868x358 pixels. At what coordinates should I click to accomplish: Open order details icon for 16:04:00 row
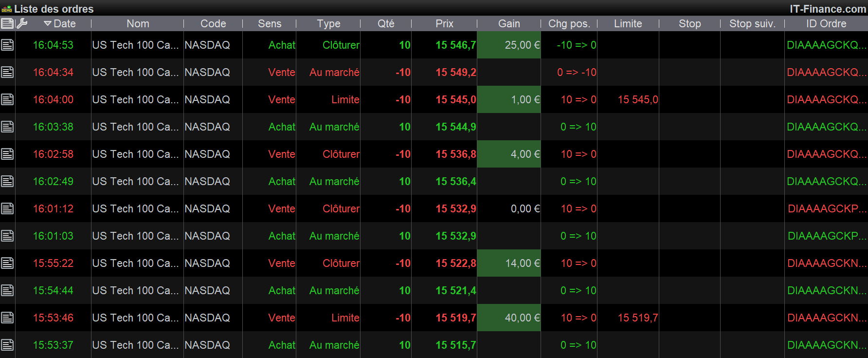[x=7, y=100]
